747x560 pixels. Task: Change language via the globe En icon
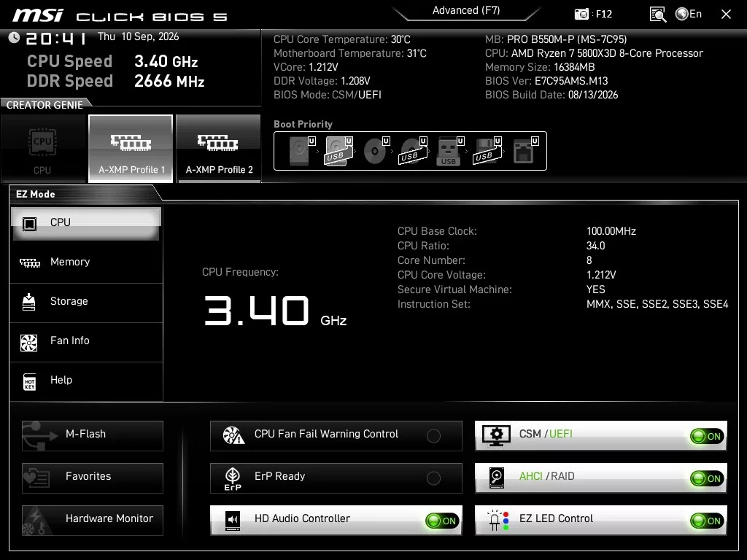click(689, 15)
